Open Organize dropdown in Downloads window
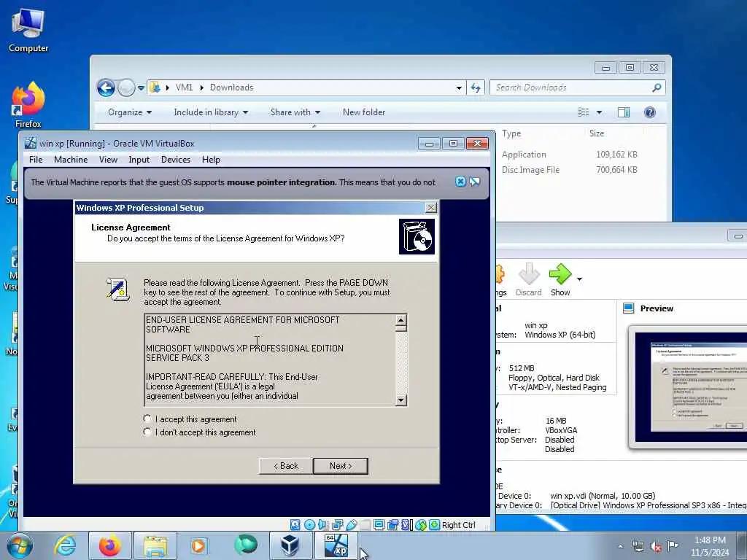The width and height of the screenshot is (747, 560). pos(130,112)
